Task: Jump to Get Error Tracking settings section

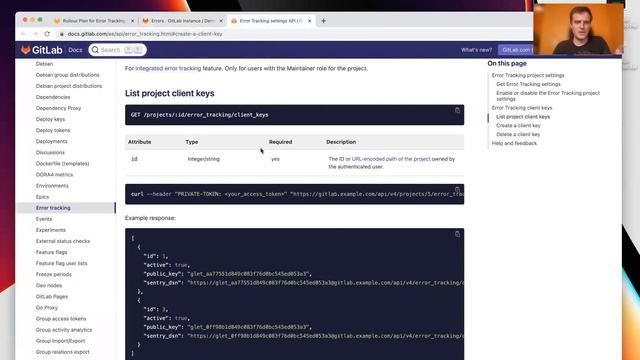Action: [x=528, y=84]
